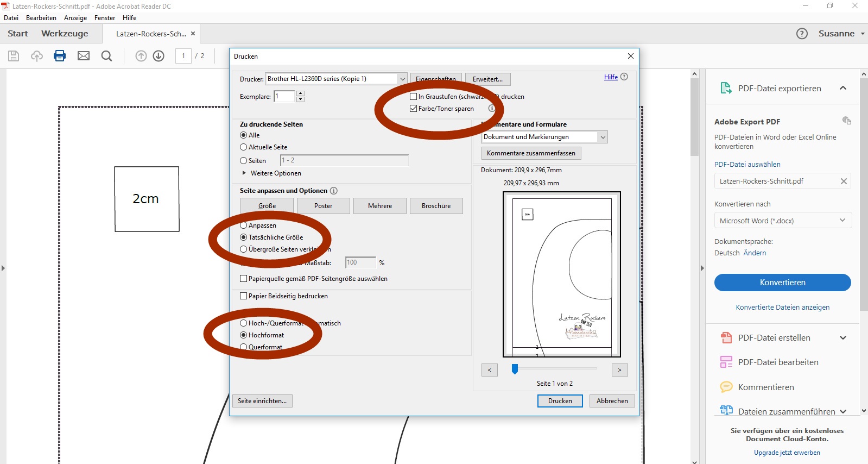This screenshot has width=868, height=464.
Task: Open the Drucker selection dropdown
Action: 402,79
